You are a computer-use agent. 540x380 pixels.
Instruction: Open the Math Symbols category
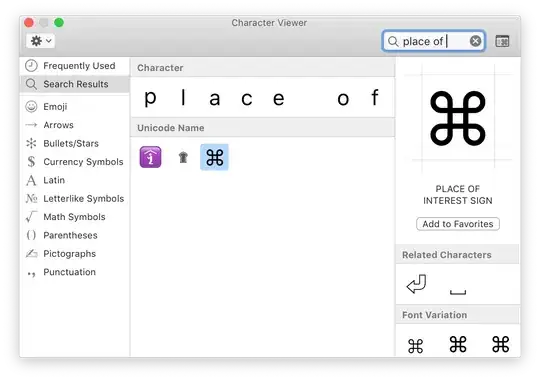click(75, 217)
